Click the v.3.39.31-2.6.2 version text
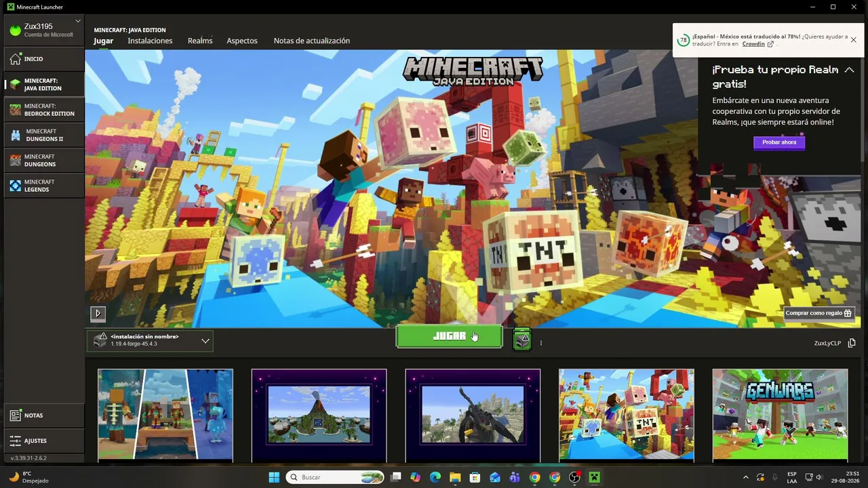 pyautogui.click(x=28, y=458)
